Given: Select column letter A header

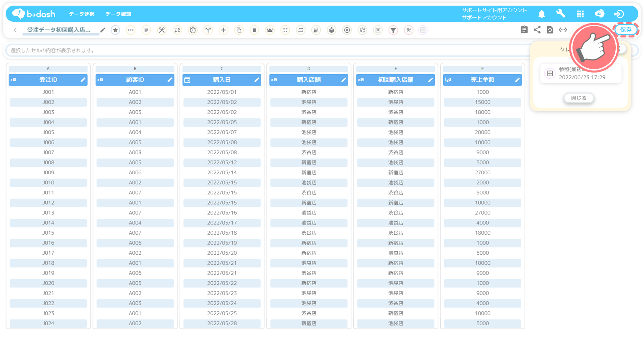Looking at the screenshot, I should 48,68.
